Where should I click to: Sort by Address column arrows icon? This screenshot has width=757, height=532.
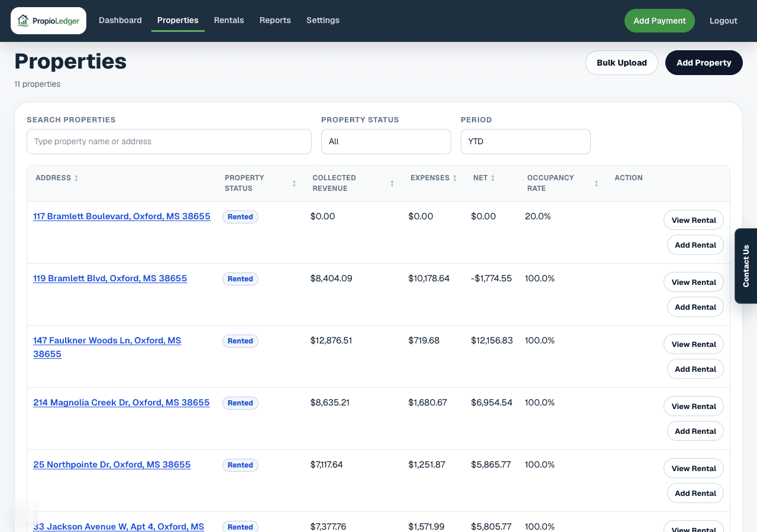coord(76,178)
